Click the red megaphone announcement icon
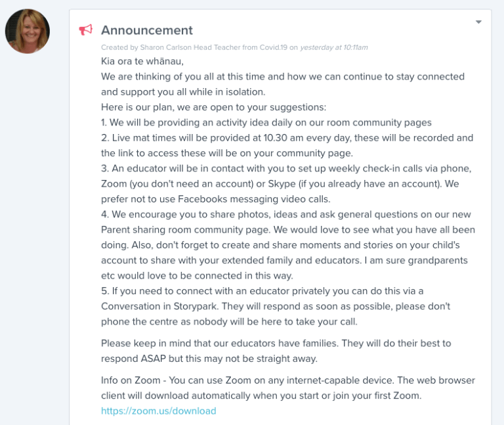Viewport: 504px width, 425px height. (85, 30)
